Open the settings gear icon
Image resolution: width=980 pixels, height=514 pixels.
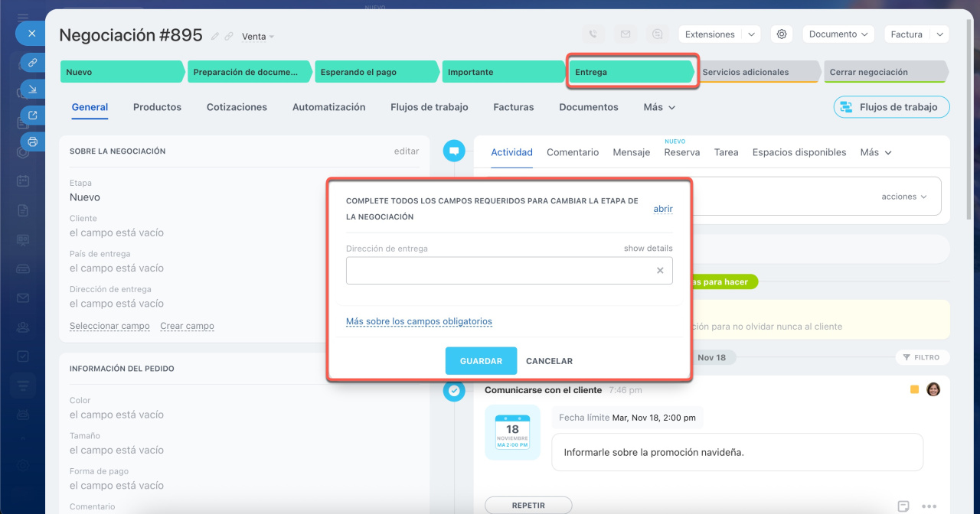tap(781, 34)
